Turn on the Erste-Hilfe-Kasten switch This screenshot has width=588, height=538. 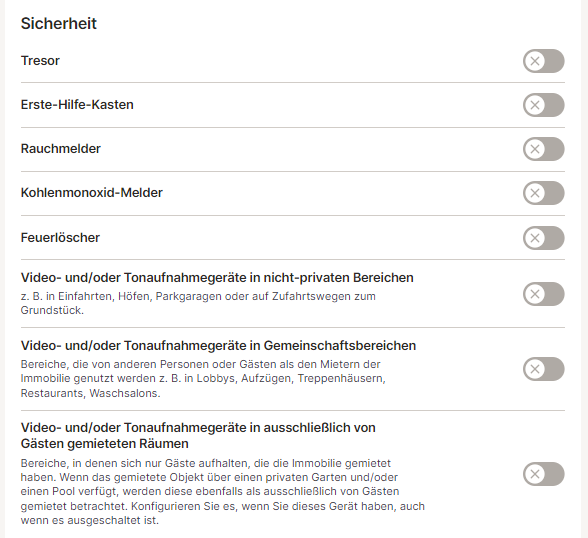[x=543, y=105]
